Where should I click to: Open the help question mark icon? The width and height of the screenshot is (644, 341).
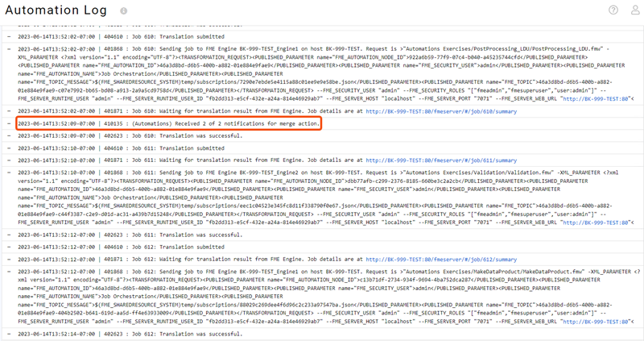pos(613,10)
